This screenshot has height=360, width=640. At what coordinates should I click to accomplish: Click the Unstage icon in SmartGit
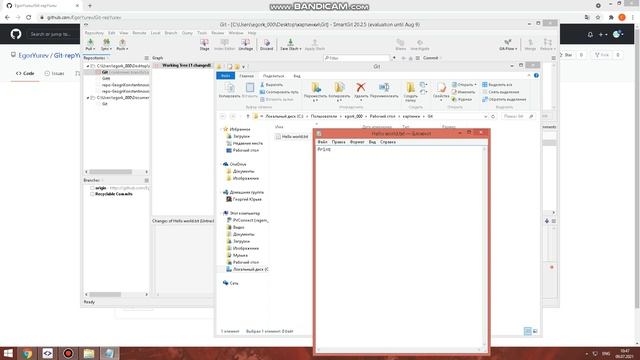point(245,42)
